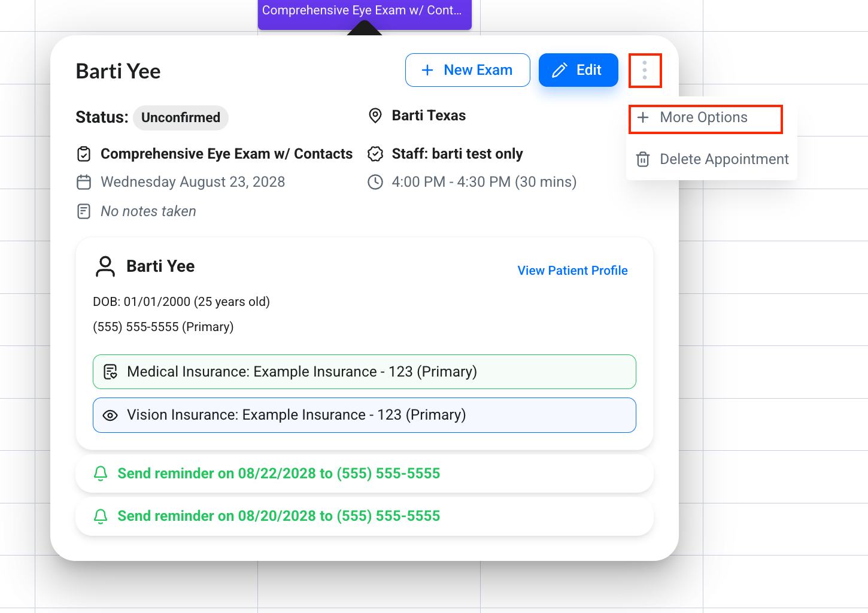Click the calendar icon next to Wednesday August 23

pyautogui.click(x=84, y=182)
